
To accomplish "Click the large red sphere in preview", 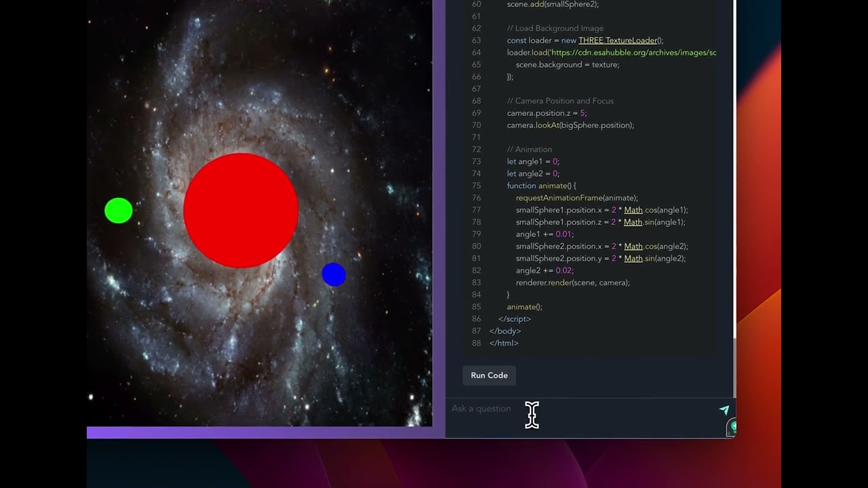I will [241, 210].
